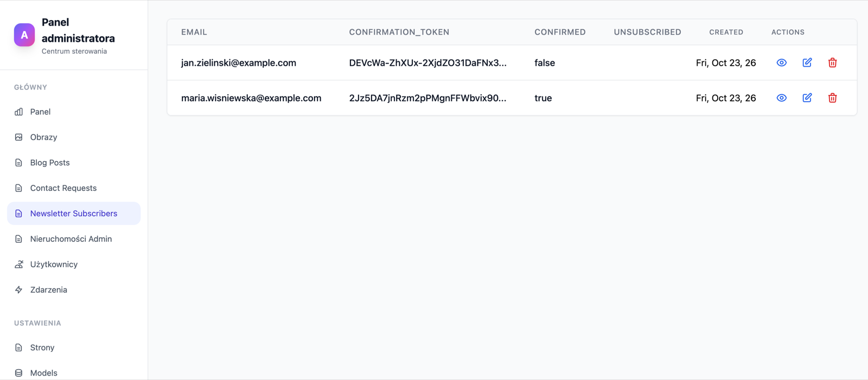Image resolution: width=868 pixels, height=380 pixels.
Task: Open Nieruchomości Admin section
Action: (x=74, y=239)
